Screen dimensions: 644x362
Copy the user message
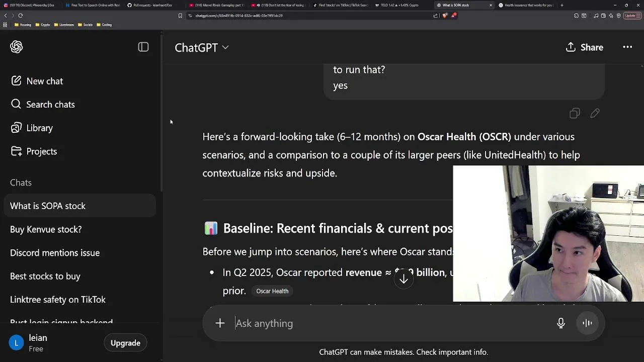pos(575,114)
